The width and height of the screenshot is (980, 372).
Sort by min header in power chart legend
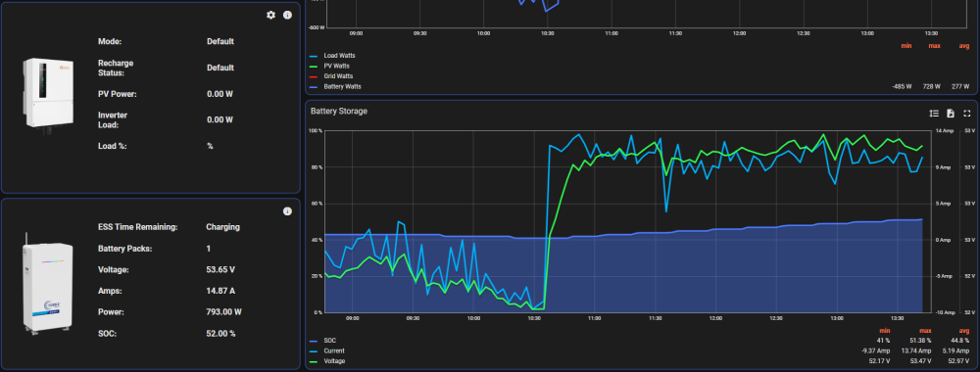coord(906,46)
